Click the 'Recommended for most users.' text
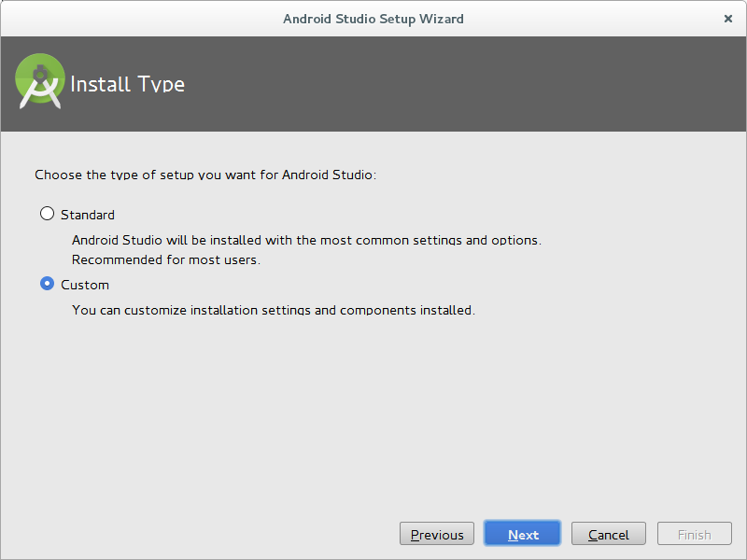Image resolution: width=747 pixels, height=560 pixels. (x=166, y=260)
